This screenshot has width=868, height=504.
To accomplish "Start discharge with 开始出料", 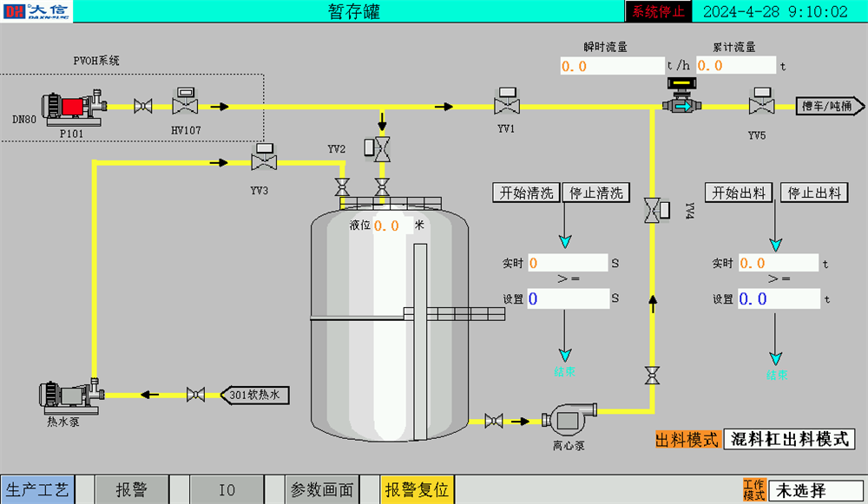I will [739, 193].
